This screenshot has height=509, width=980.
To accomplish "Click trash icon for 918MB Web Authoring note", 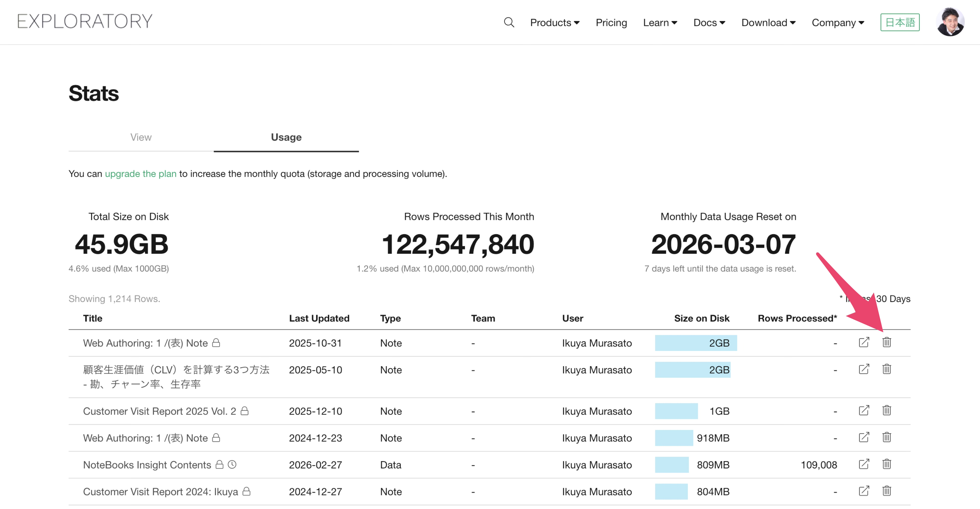I will 886,437.
